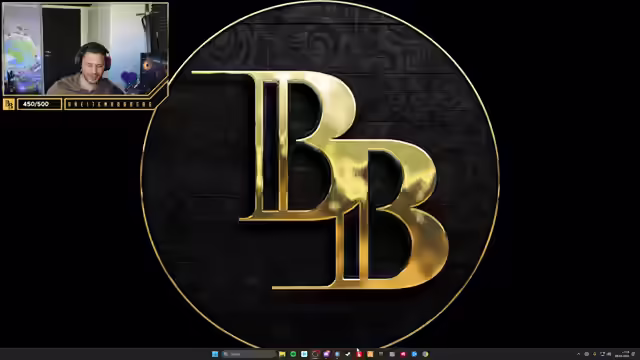Switch to the red ring taskbar app
The image size is (640, 360).
(x=315, y=354)
